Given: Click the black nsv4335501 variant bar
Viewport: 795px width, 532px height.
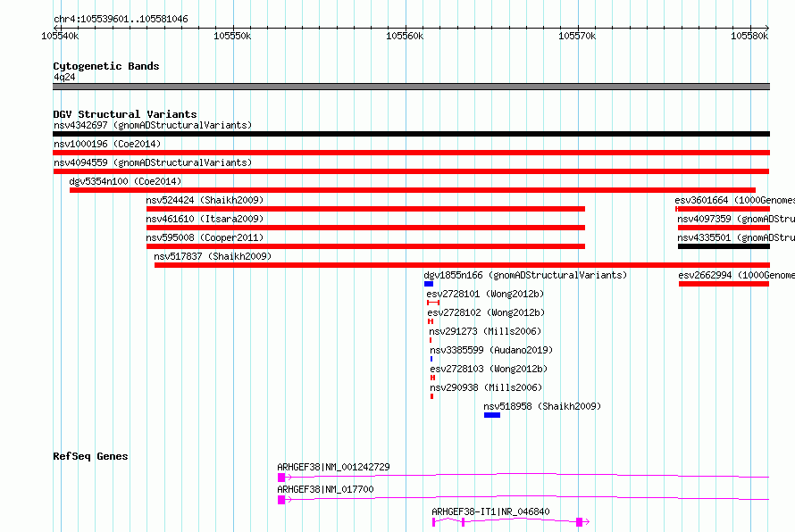Looking at the screenshot, I should (x=724, y=246).
